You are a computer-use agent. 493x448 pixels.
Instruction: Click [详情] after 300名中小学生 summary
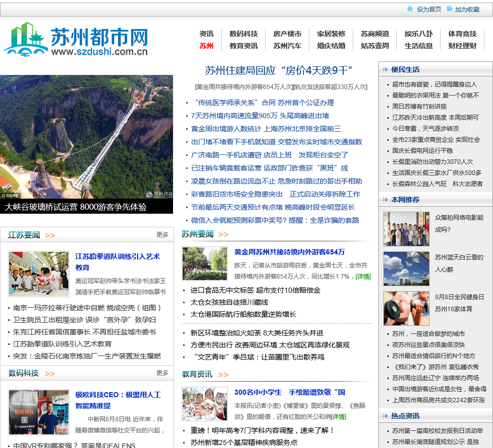[339, 417]
